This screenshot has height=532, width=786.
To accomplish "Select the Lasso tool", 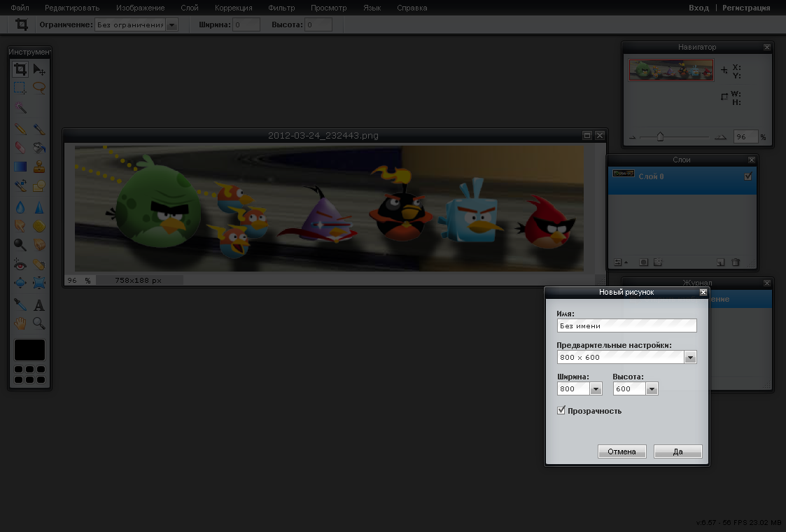I will (x=39, y=87).
